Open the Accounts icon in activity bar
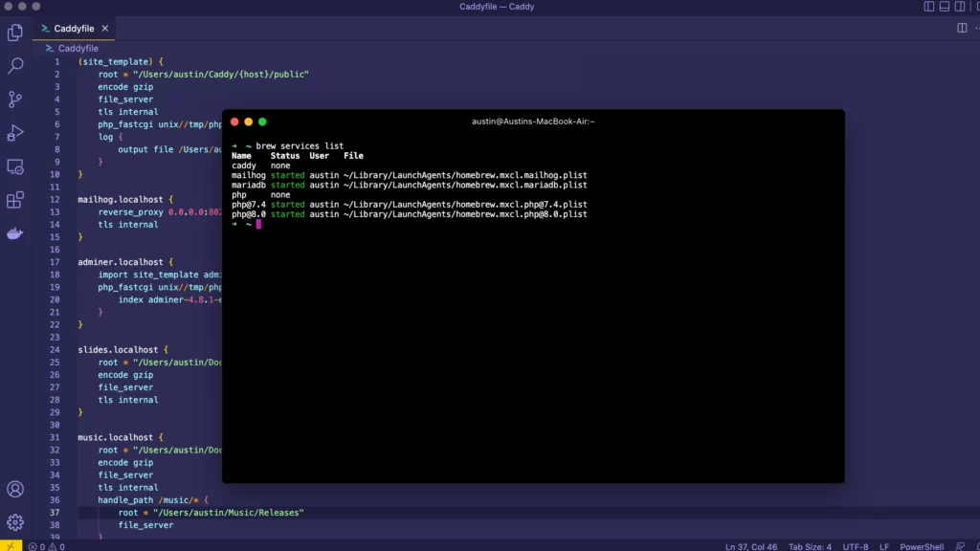Image resolution: width=980 pixels, height=551 pixels. tap(15, 490)
